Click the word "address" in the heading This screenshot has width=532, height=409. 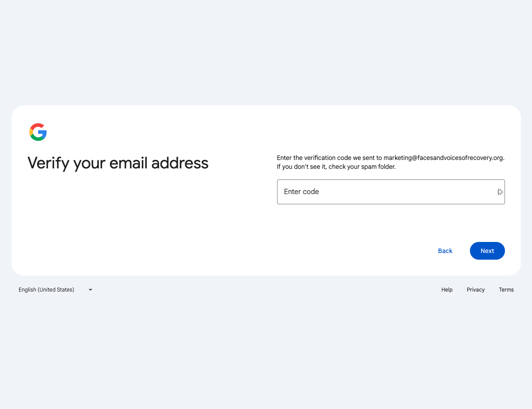pyautogui.click(x=180, y=163)
